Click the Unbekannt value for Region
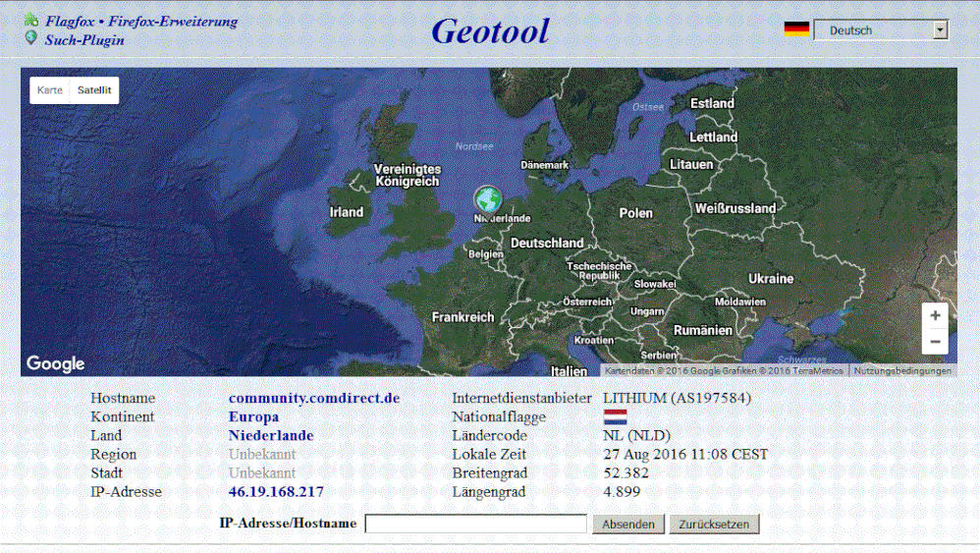The height and width of the screenshot is (553, 980). (262, 454)
